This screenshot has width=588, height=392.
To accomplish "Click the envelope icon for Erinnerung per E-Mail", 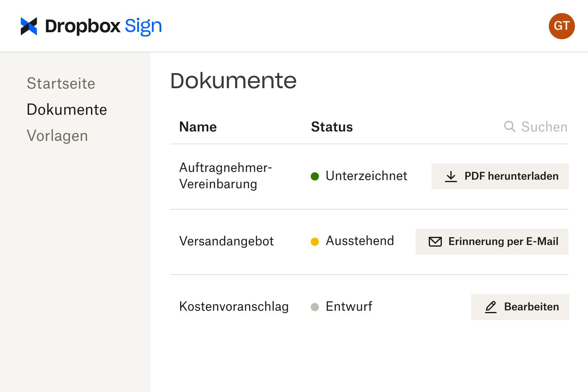I will tap(435, 241).
